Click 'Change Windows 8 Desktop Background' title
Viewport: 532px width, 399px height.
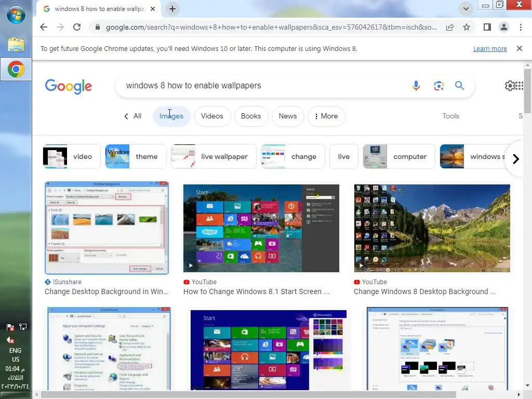(425, 292)
